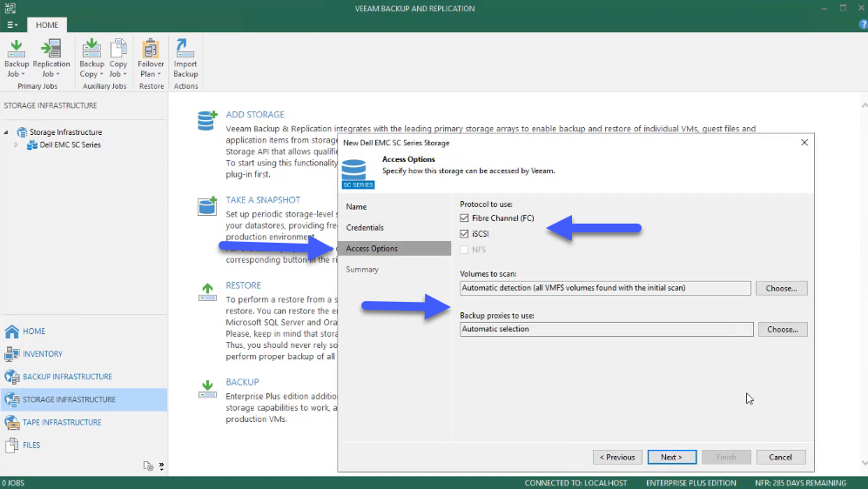Go to the Name wizard step
Viewport: 868px width, 489px height.
point(356,207)
